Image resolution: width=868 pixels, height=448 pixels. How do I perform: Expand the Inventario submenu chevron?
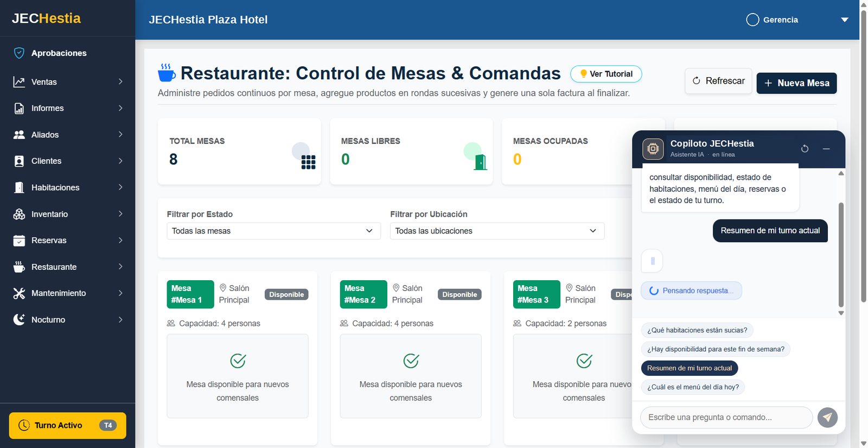[120, 214]
